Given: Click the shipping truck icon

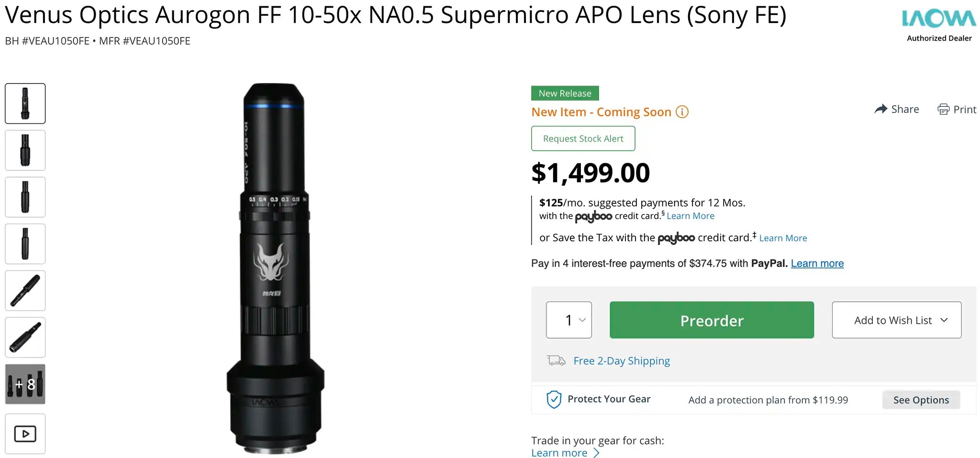Looking at the screenshot, I should click(556, 360).
